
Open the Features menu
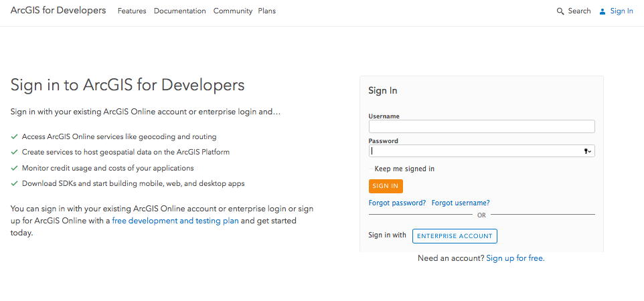pyautogui.click(x=132, y=11)
